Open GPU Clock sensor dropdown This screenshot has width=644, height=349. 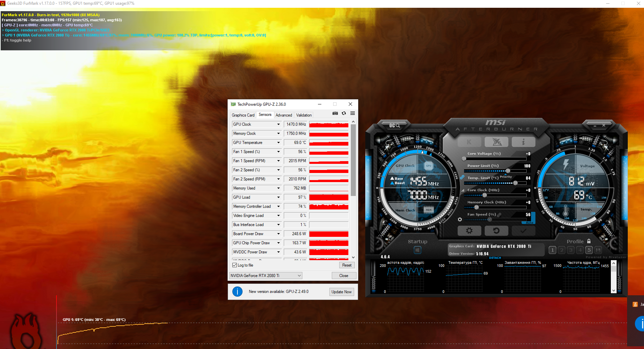tap(278, 124)
